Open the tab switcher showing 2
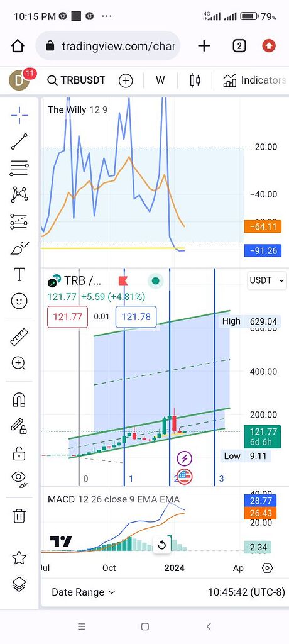The image size is (289, 644). point(239,46)
